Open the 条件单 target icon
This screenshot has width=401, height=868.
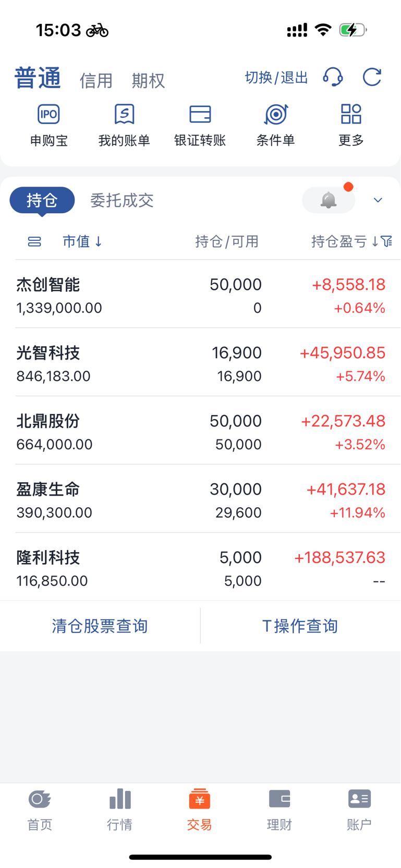(276, 114)
